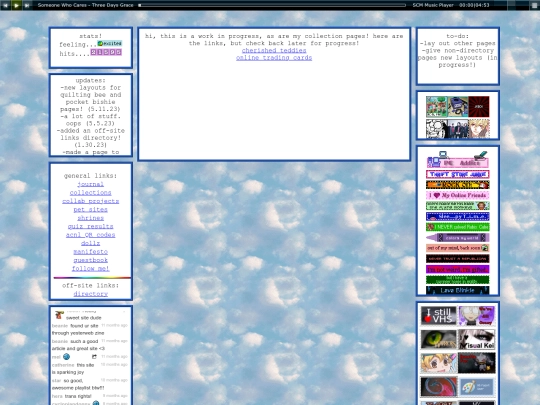
Task: Click the red and blue swirl stamp
Action: [x=438, y=386]
